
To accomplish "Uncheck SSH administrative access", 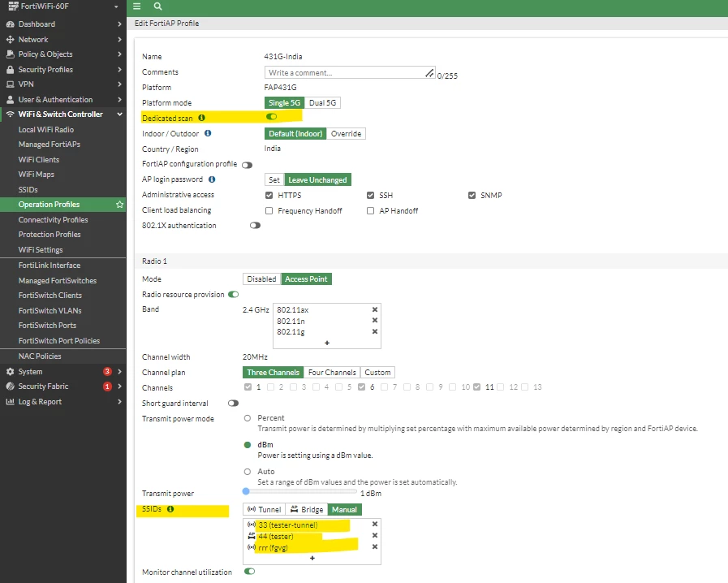I will [370, 195].
